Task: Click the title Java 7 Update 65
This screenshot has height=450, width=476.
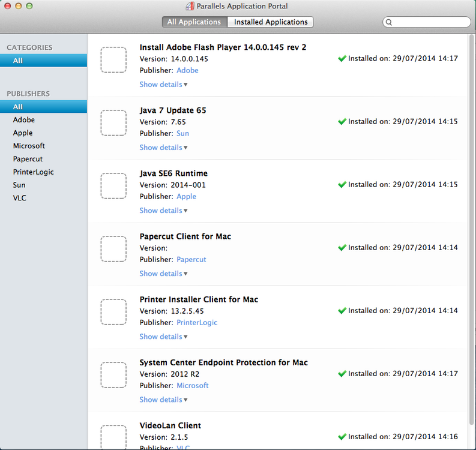Action: 173,110
